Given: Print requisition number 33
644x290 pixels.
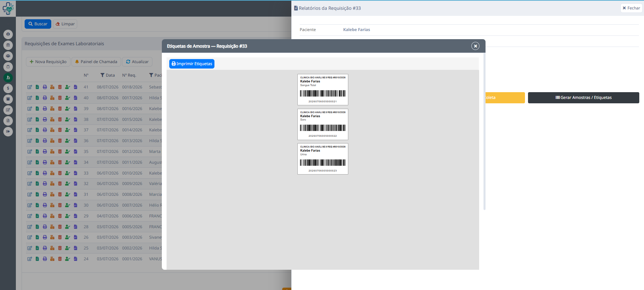Looking at the screenshot, I should (45, 173).
